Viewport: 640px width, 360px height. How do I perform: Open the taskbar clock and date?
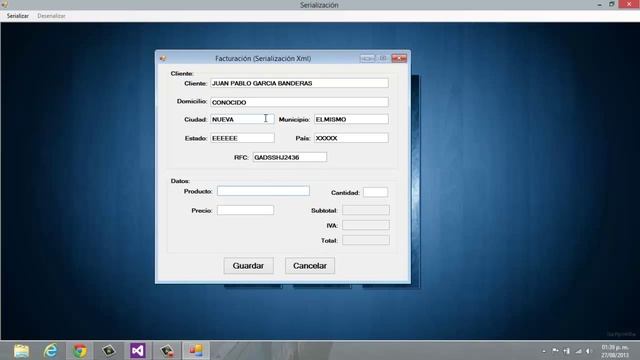tap(615, 351)
